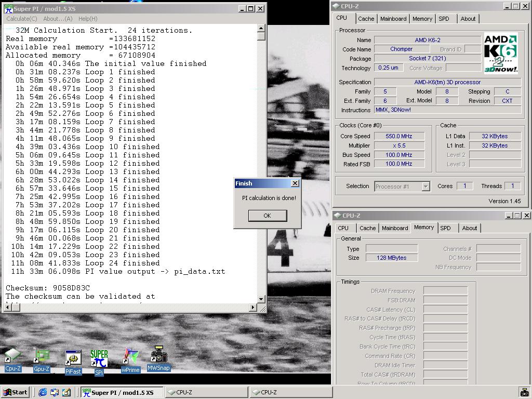Click the Version 1.45 label in CPU-Z

504,201
